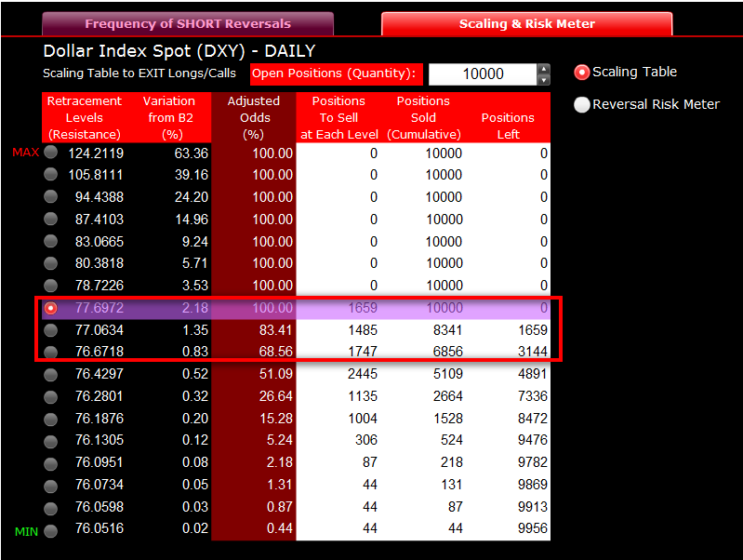The image size is (743, 560).
Task: Select the 76.1305 retracement level radio
Action: (51, 442)
